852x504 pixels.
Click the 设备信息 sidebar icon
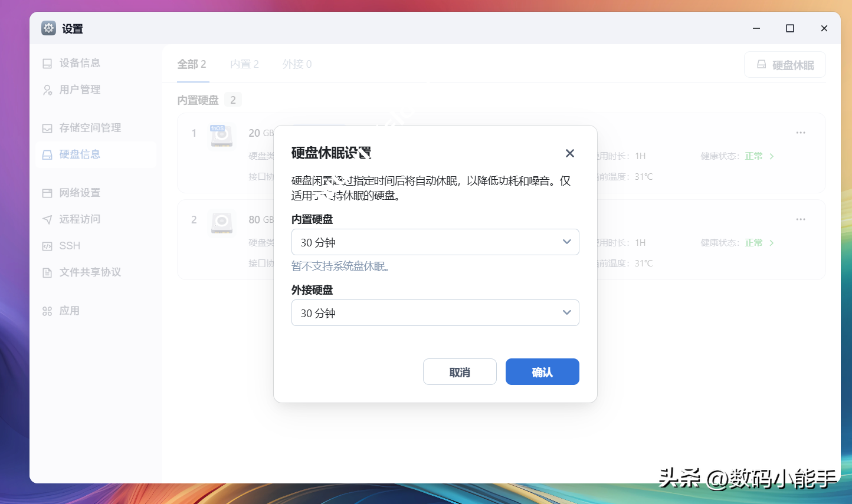pyautogui.click(x=47, y=64)
